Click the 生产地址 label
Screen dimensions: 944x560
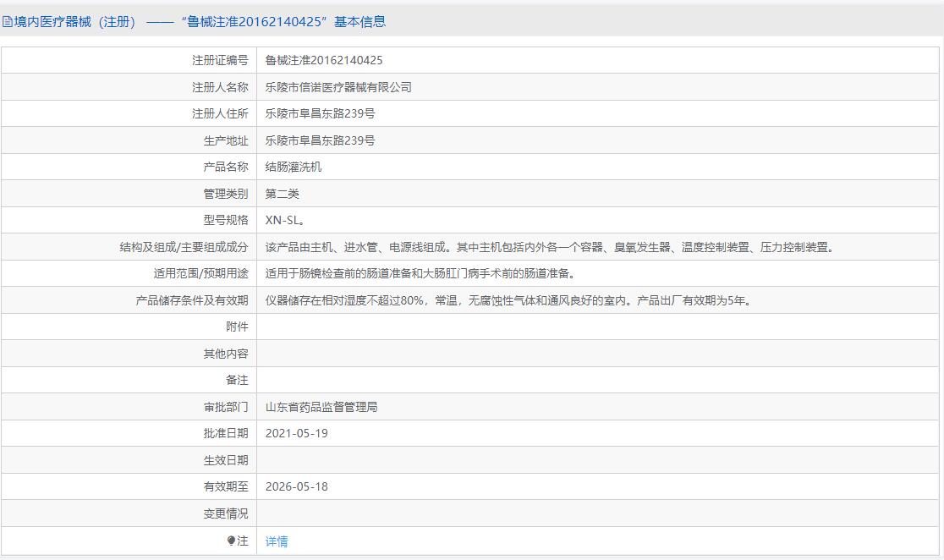pyautogui.click(x=226, y=140)
